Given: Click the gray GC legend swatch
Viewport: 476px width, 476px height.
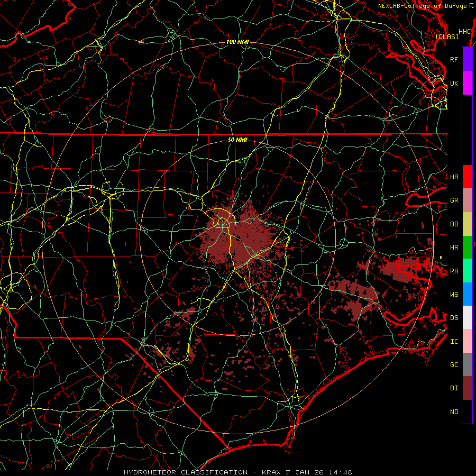Looking at the screenshot, I should [x=467, y=364].
